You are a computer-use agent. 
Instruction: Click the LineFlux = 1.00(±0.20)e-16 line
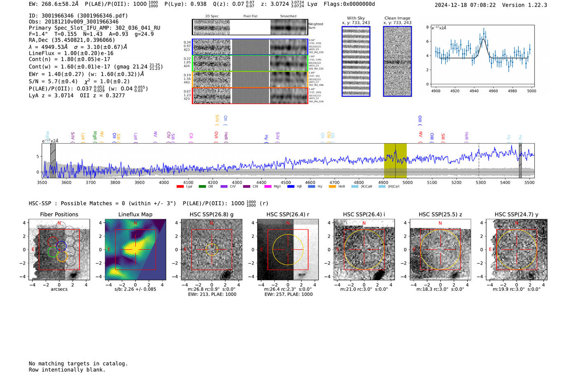coord(71,53)
